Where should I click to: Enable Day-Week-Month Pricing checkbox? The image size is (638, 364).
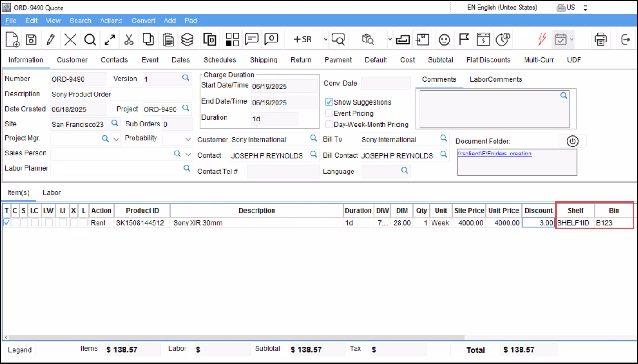pos(329,125)
